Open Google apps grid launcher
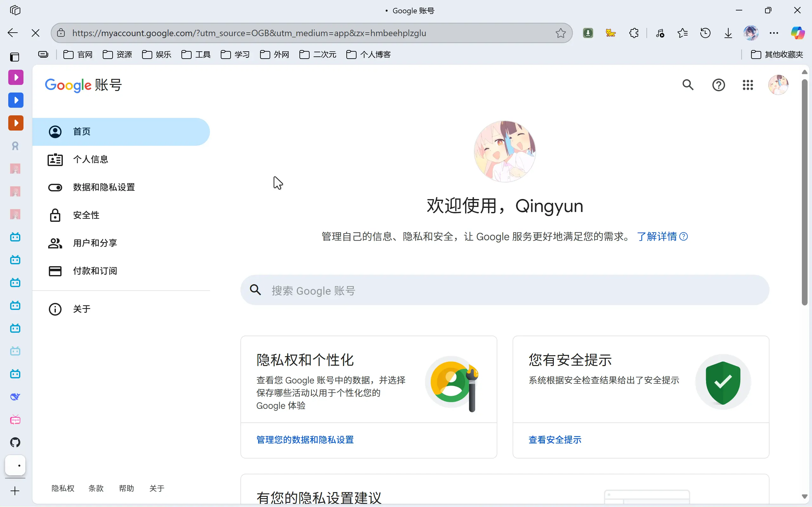Image resolution: width=812 pixels, height=507 pixels. click(748, 85)
